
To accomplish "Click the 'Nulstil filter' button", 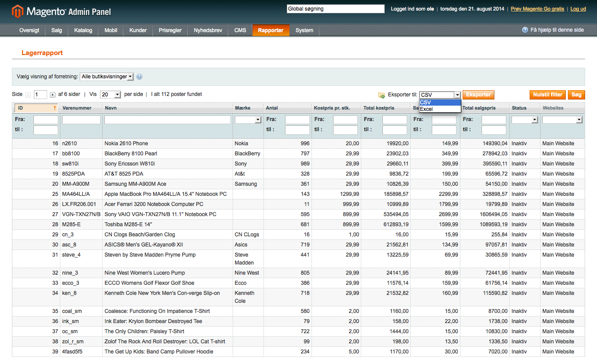I will (547, 95).
